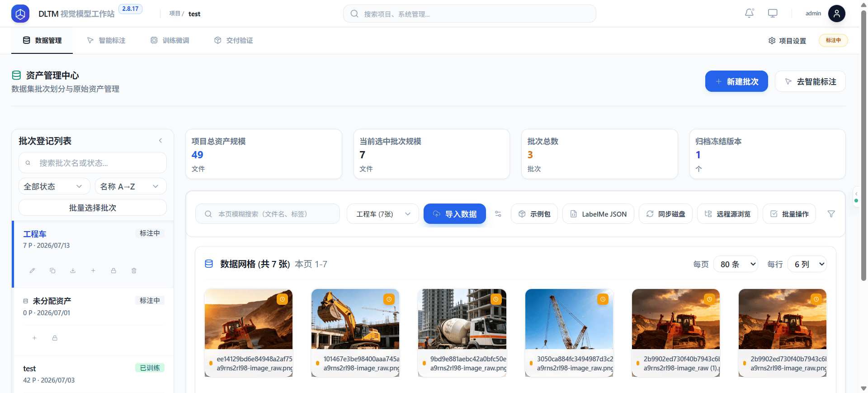868x393 pixels.
Task: Click the LabelMe JSON button
Action: [598, 214]
